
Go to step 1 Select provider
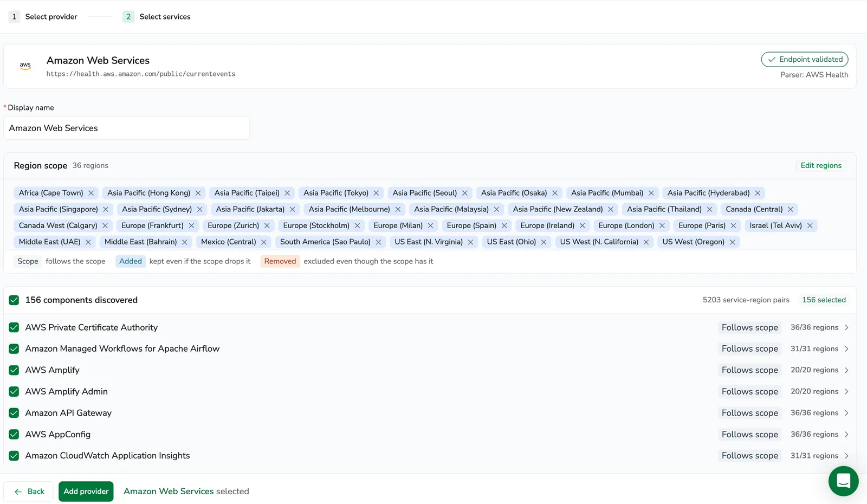(43, 17)
